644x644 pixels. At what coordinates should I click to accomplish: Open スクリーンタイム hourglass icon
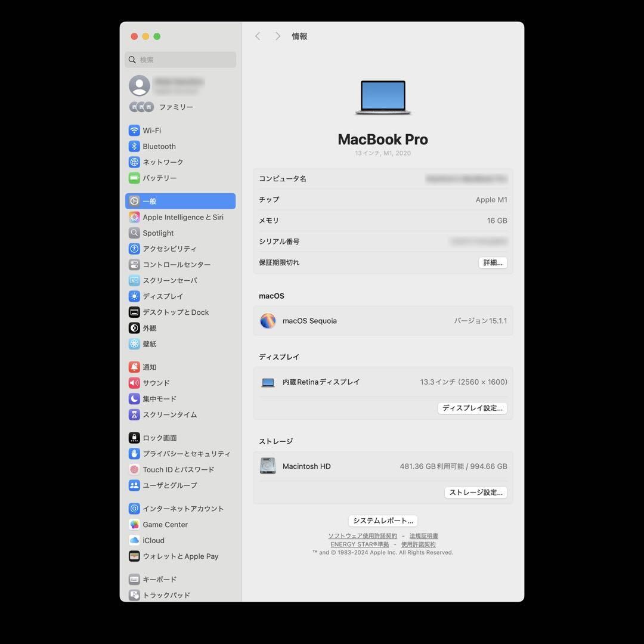coord(134,414)
